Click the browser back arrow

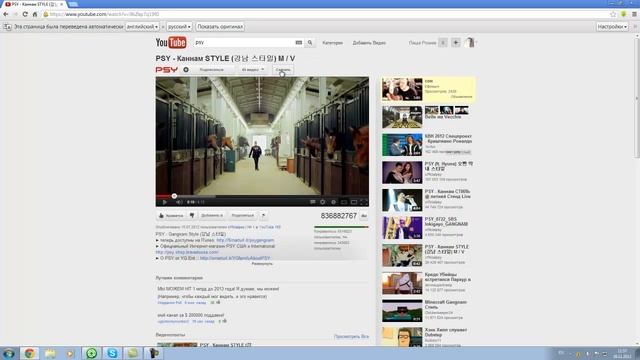click(x=6, y=14)
